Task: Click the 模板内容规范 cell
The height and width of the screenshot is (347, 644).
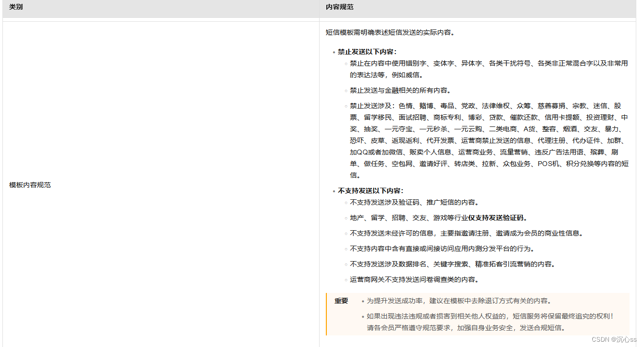Action: pyautogui.click(x=30, y=185)
